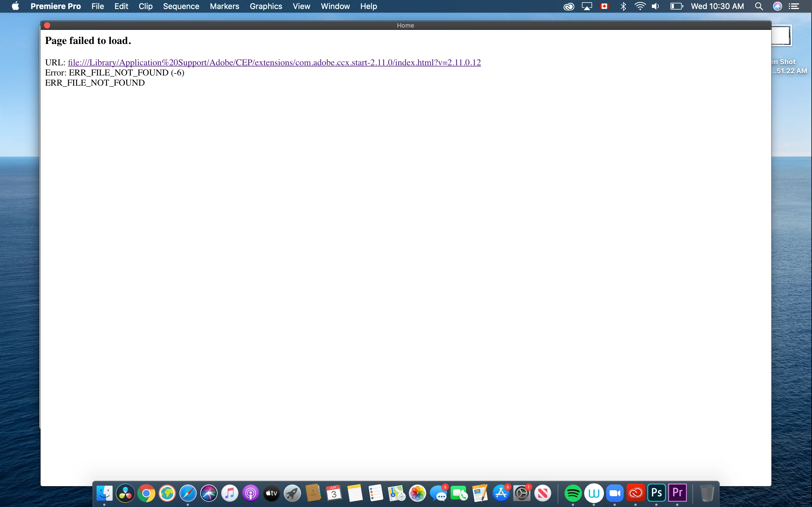Open the failed index.html file URL link
Viewport: 812px width, 507px height.
(x=274, y=63)
